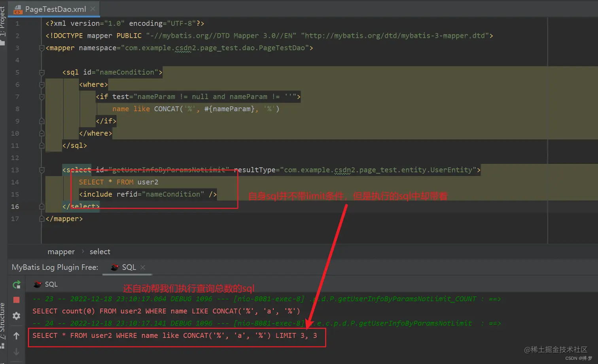Click SELECT * FROM user2 on line 14
This screenshot has height=364, width=598.
119,182
